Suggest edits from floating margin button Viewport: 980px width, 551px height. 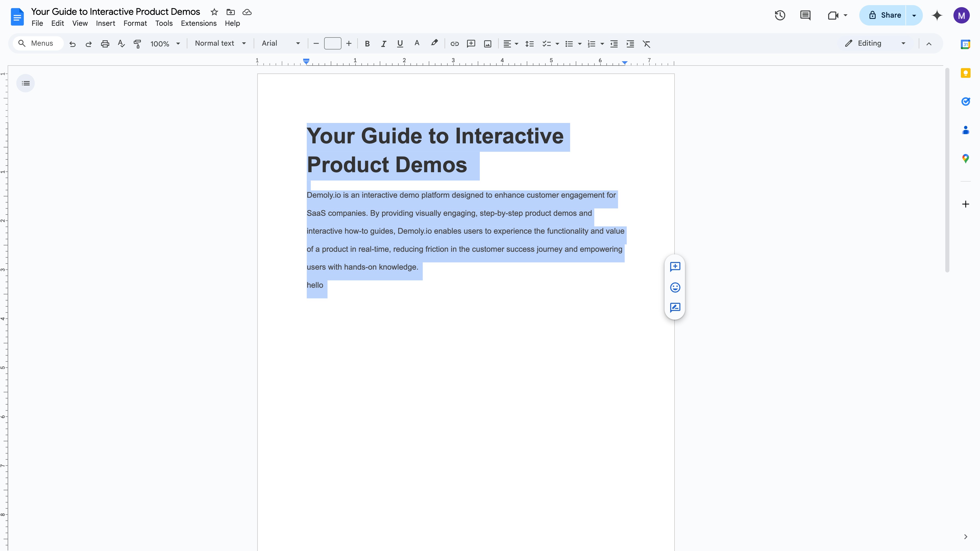click(675, 307)
